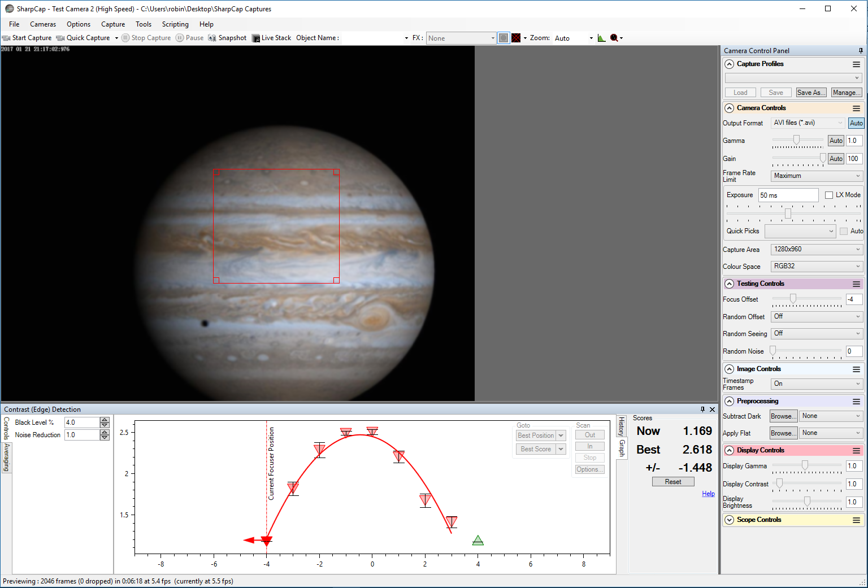Screen dimensions: 868x588
Task: Enable the LX Mode checkbox
Action: (x=829, y=195)
